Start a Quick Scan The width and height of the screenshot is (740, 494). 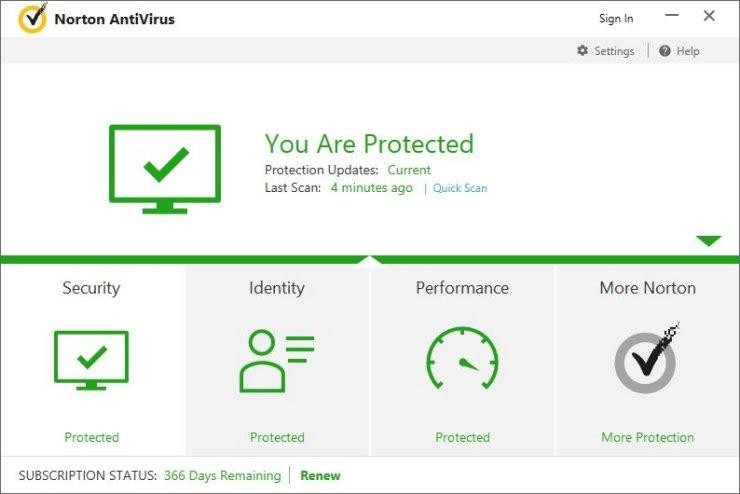[x=460, y=188]
